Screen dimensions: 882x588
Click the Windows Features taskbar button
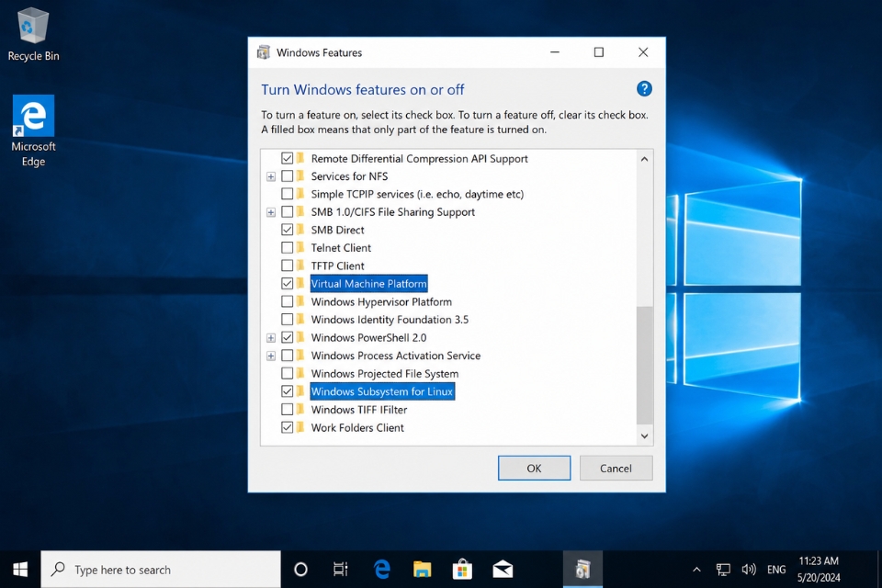click(x=582, y=570)
